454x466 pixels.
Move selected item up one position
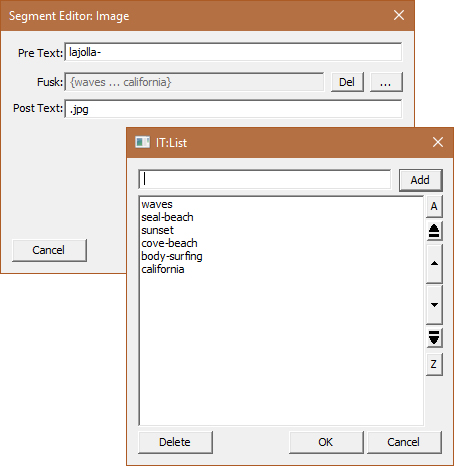[434, 264]
